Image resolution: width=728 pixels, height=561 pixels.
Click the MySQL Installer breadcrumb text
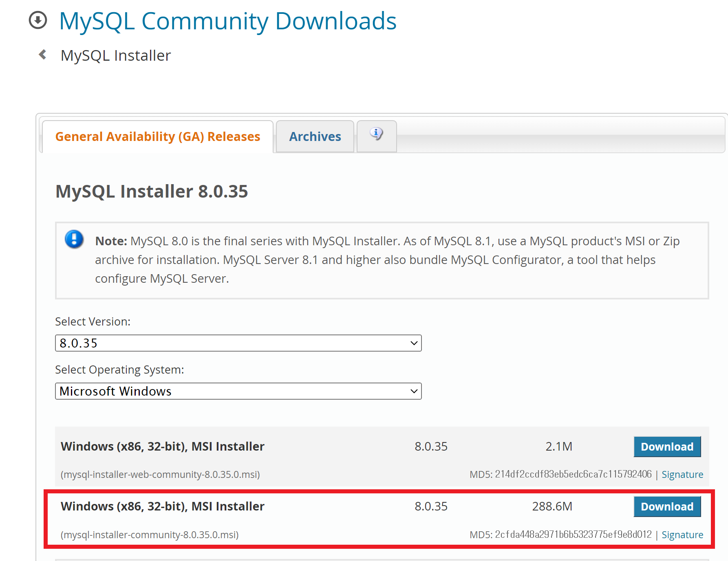pos(116,55)
